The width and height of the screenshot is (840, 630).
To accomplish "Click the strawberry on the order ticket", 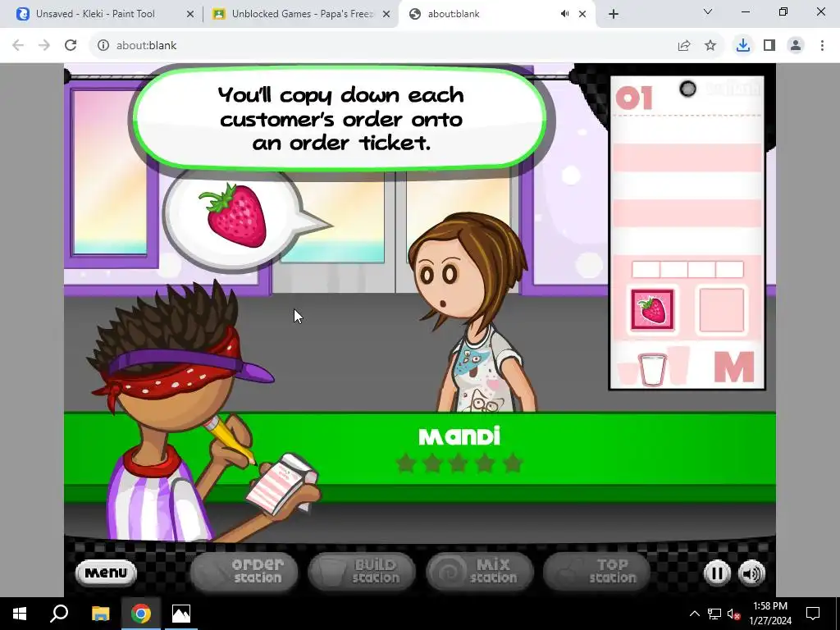I will coord(652,309).
